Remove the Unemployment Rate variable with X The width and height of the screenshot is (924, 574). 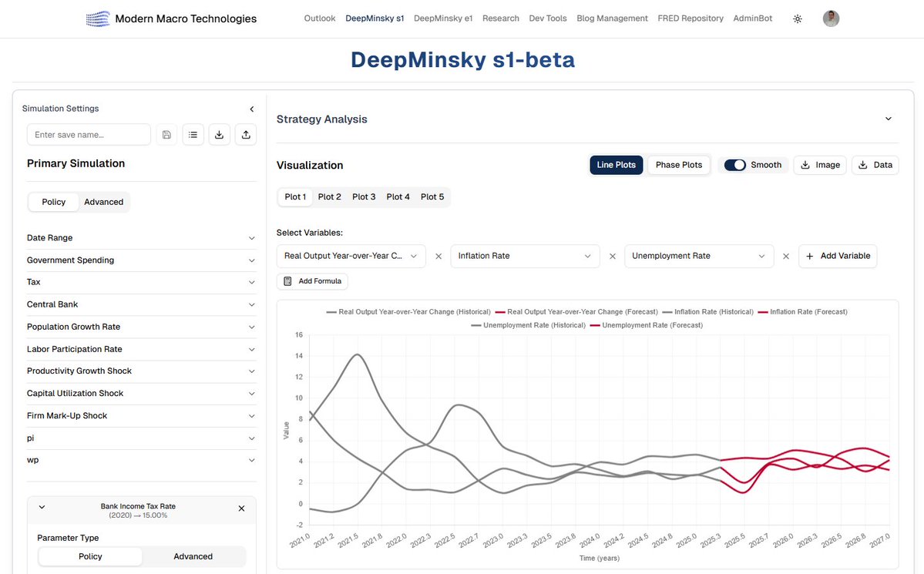click(x=785, y=257)
